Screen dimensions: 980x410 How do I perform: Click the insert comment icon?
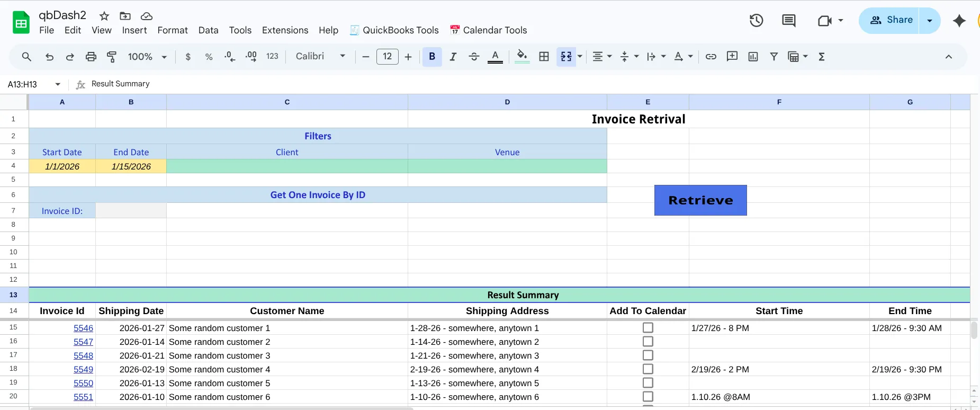[732, 57]
